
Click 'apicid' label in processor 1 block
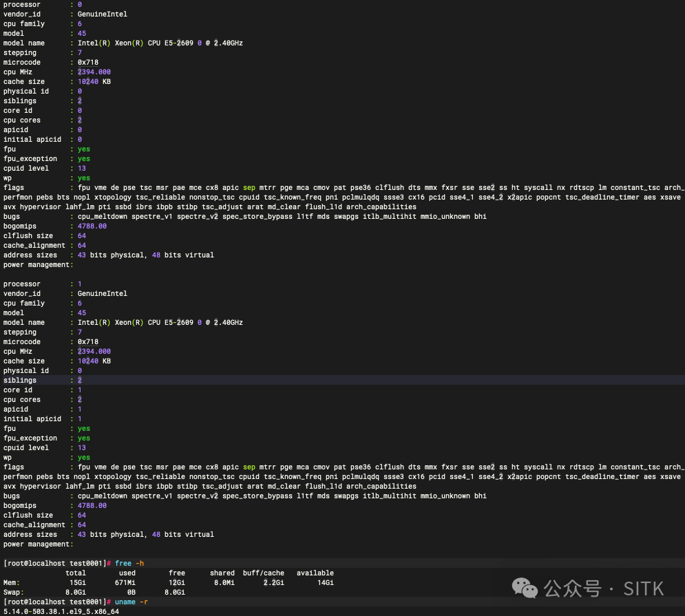point(16,409)
